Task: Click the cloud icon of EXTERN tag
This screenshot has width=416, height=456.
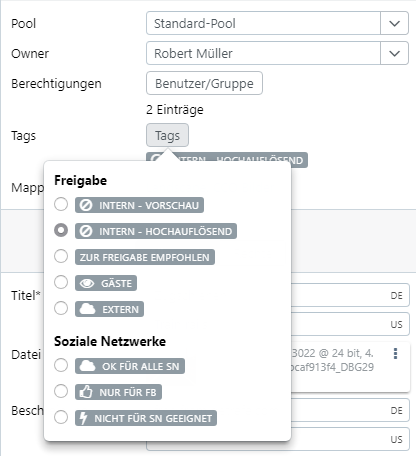Action: point(87,309)
